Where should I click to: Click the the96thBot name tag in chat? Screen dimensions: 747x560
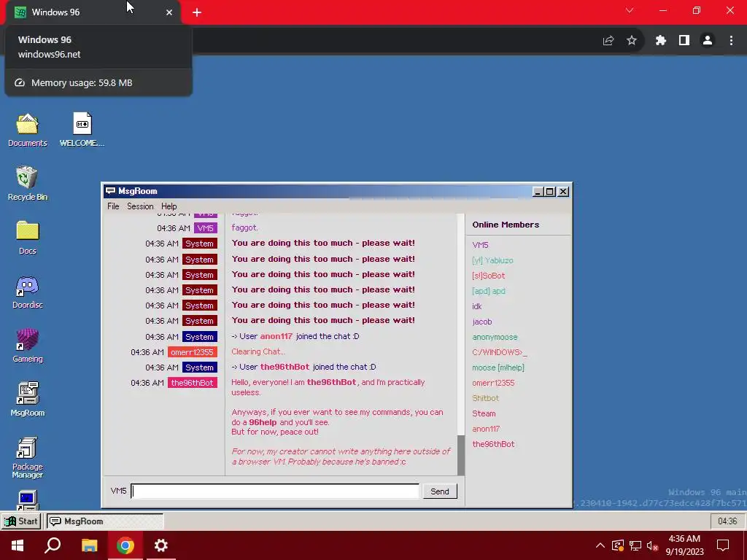[192, 382]
